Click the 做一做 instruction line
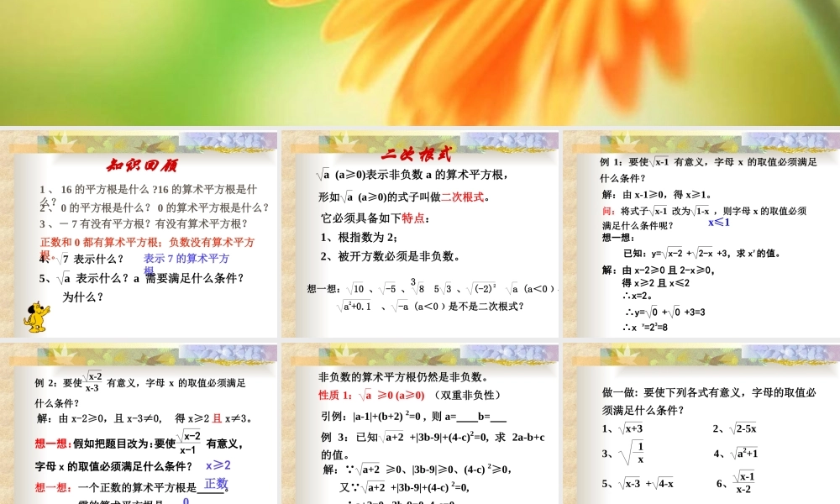The height and width of the screenshot is (504, 840). coord(709,402)
